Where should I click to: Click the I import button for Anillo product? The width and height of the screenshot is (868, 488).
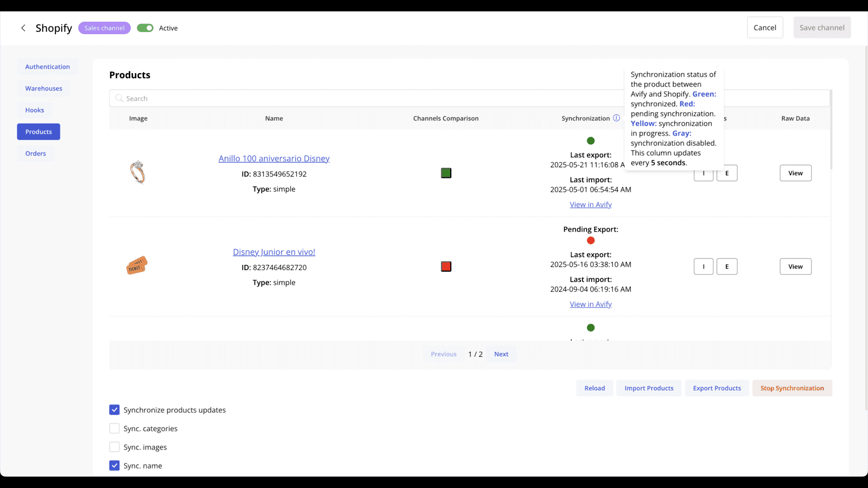704,173
